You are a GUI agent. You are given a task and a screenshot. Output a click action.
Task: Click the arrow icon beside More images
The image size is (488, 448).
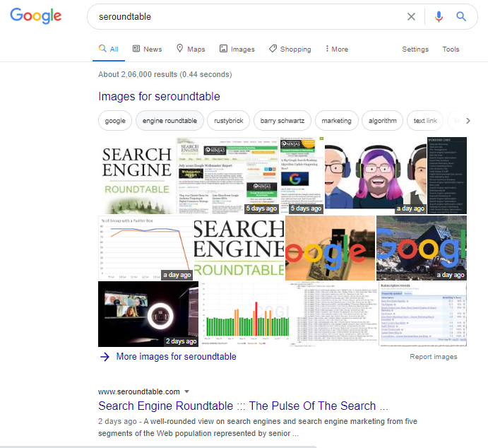(x=105, y=357)
